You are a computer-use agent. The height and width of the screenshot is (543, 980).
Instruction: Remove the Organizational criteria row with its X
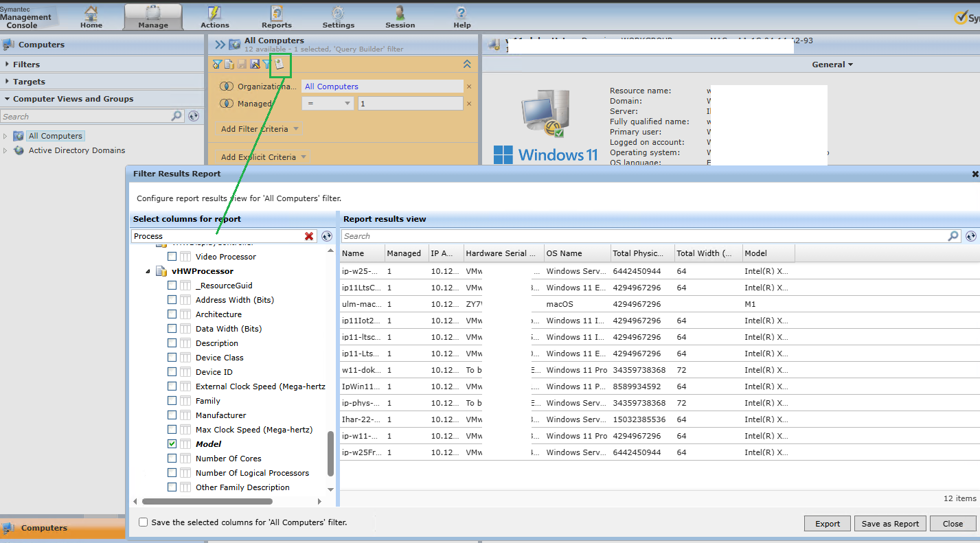(469, 86)
